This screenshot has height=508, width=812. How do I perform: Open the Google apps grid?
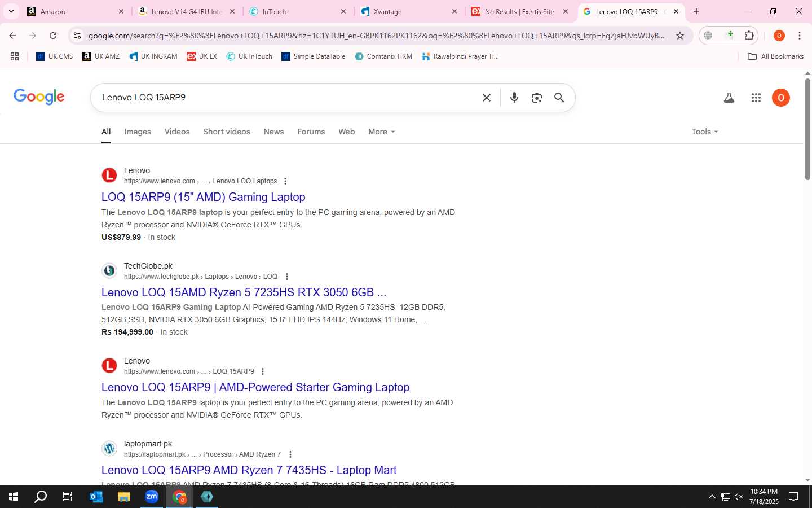756,98
